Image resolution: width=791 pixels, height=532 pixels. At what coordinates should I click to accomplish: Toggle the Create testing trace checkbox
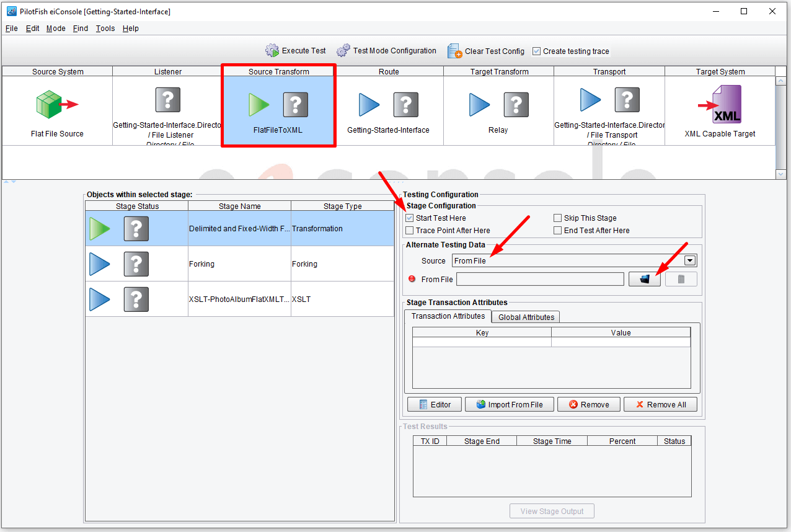pos(537,51)
